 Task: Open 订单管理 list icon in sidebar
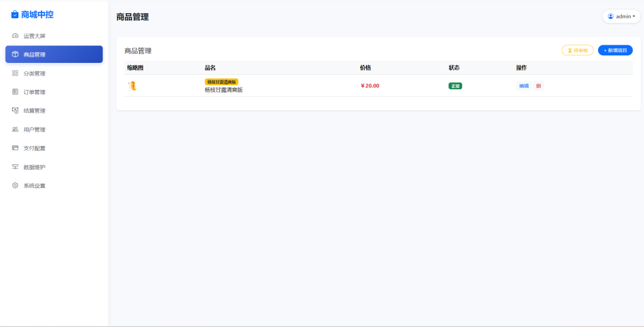click(x=15, y=92)
